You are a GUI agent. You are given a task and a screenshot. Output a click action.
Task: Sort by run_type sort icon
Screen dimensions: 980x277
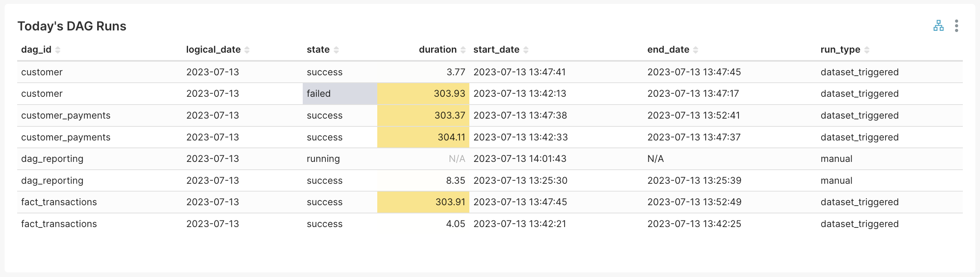tap(867, 50)
